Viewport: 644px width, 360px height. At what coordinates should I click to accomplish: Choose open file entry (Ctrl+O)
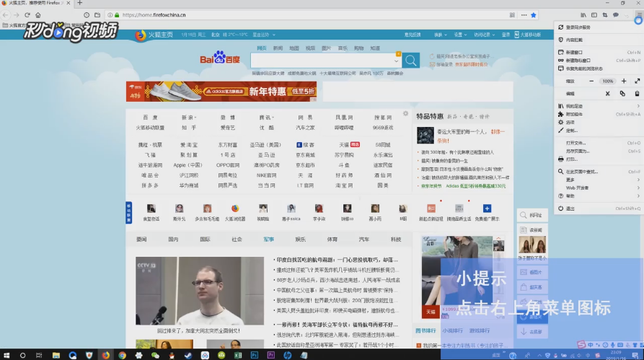tap(599, 143)
